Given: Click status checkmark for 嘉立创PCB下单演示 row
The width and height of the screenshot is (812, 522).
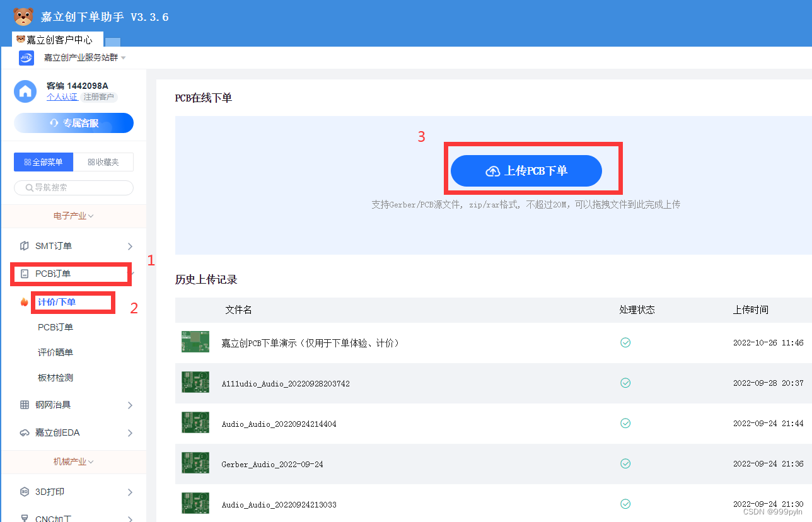Looking at the screenshot, I should click(x=625, y=342).
